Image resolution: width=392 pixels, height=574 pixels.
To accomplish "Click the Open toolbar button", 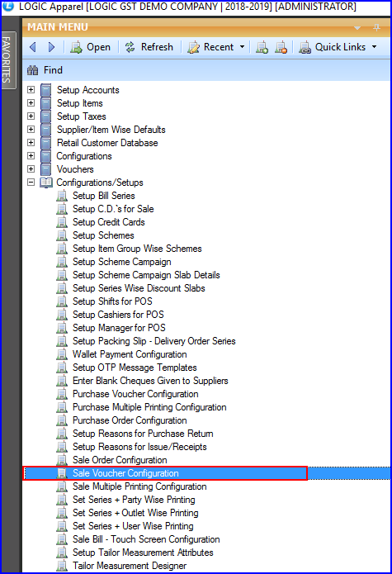I will click(x=90, y=47).
